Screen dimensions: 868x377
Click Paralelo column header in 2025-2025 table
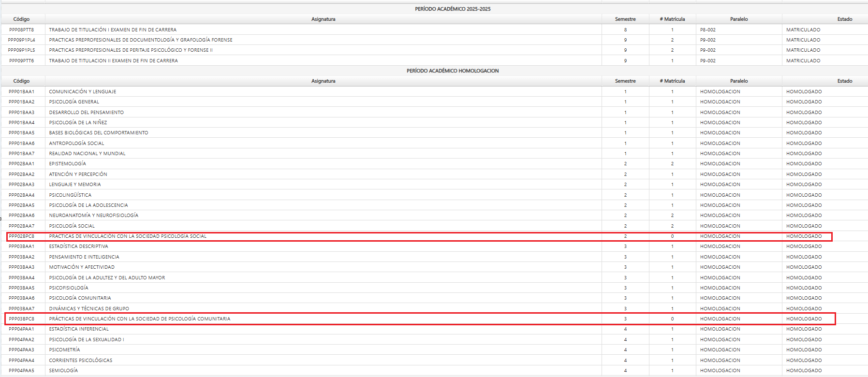[739, 19]
